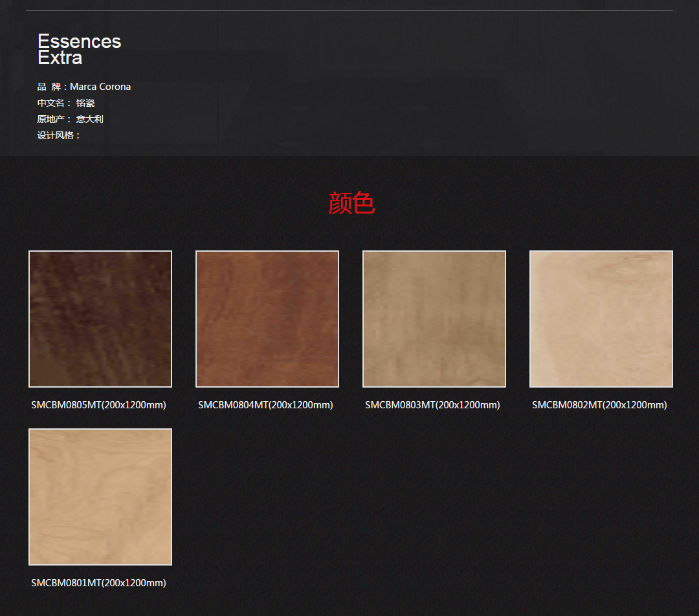
Task: Click the 意大利 origin value
Action: tap(89, 119)
